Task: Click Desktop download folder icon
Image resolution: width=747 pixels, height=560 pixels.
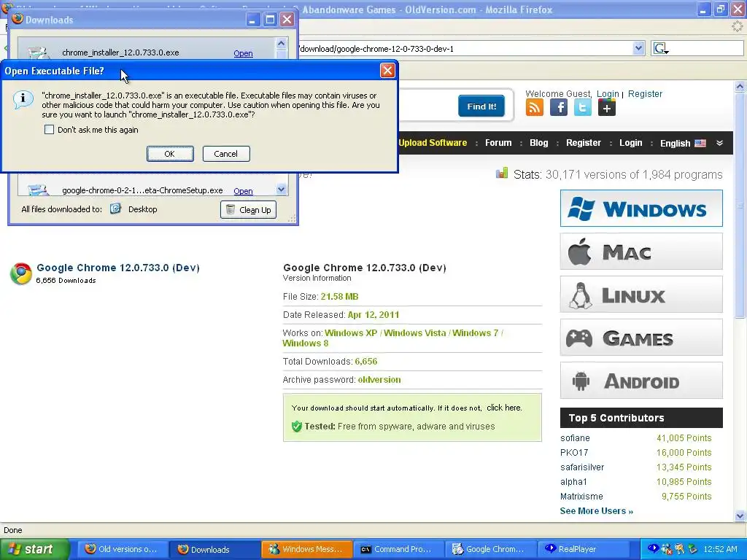Action: [x=115, y=209]
